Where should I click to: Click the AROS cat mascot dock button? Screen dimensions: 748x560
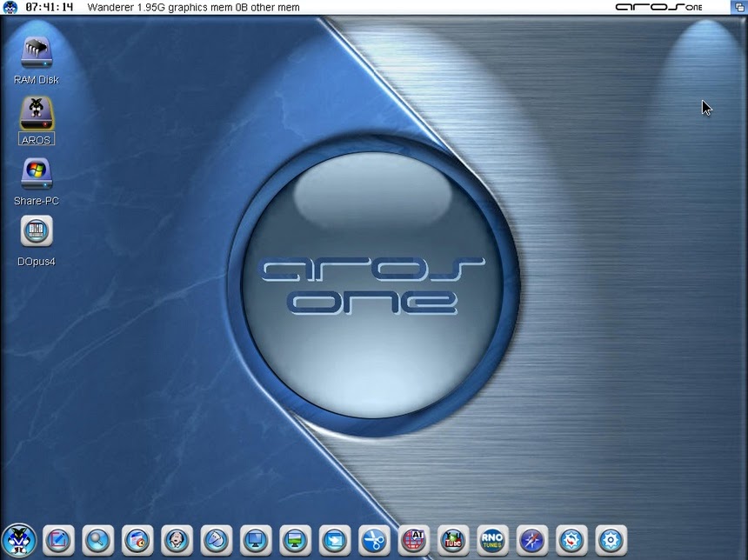click(x=18, y=540)
